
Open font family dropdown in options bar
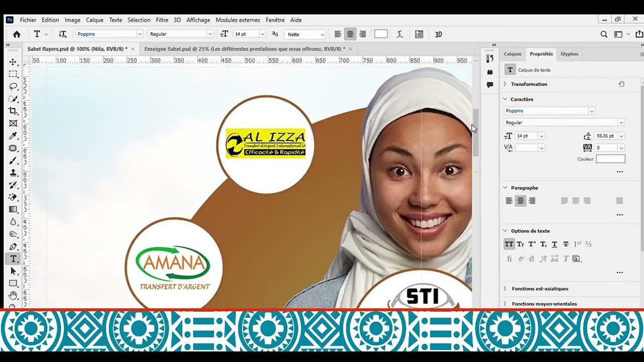tap(139, 34)
